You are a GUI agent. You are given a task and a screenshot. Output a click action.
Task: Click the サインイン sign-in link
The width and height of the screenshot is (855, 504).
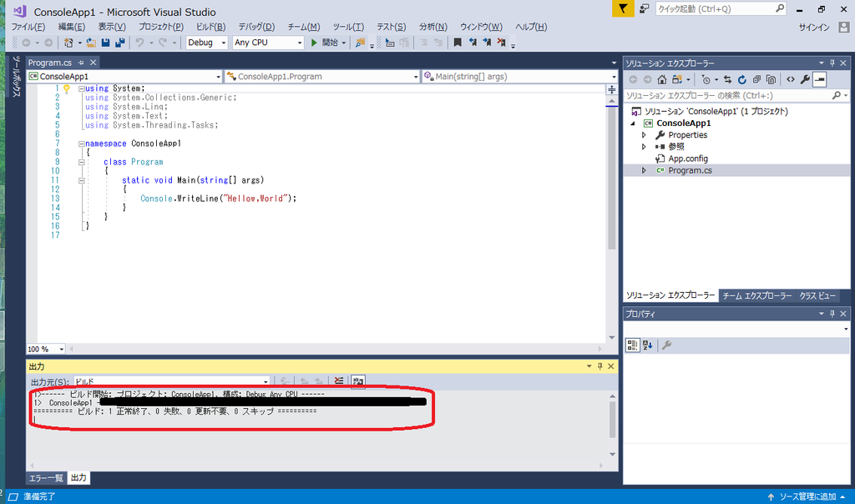(814, 28)
